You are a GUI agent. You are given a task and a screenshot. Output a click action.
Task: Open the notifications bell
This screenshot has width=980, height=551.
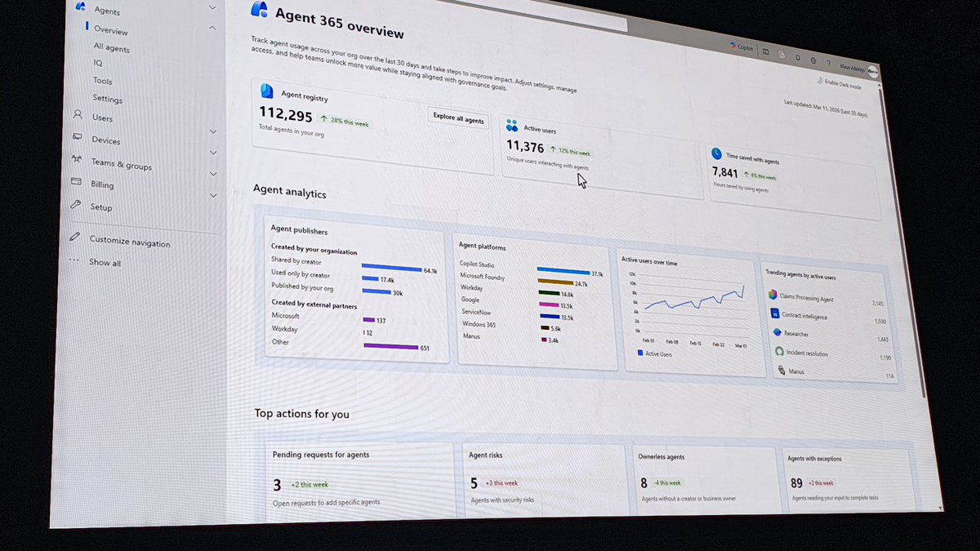pyautogui.click(x=798, y=57)
